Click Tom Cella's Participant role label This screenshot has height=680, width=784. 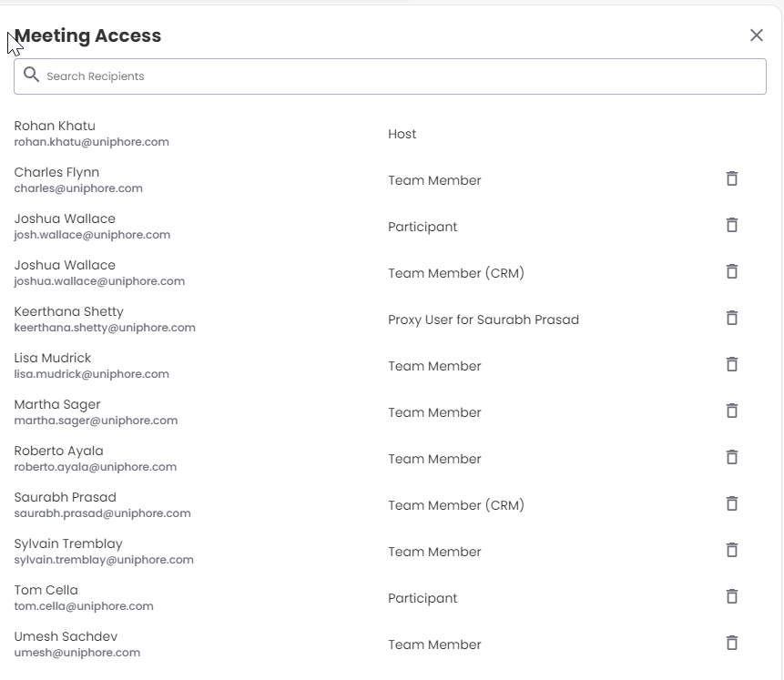tap(423, 598)
